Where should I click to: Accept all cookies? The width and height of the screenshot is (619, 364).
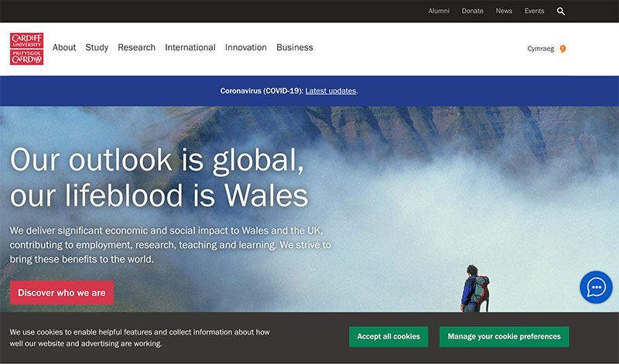[388, 336]
